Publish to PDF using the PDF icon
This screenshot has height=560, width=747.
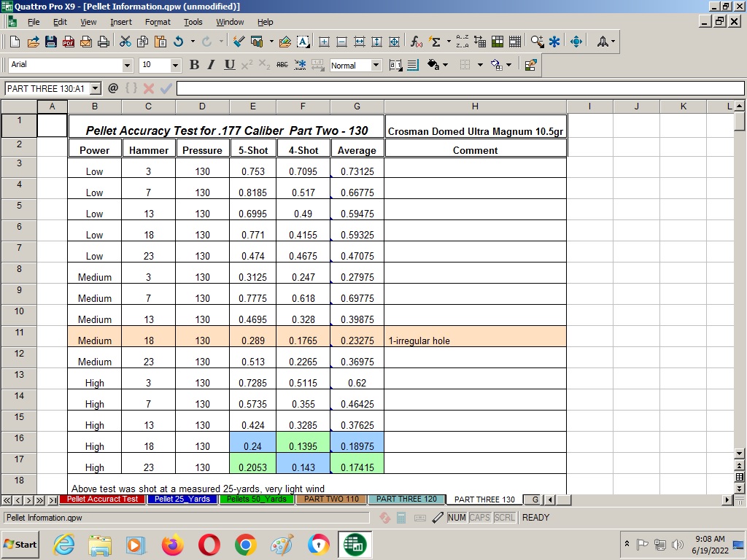pyautogui.click(x=68, y=42)
